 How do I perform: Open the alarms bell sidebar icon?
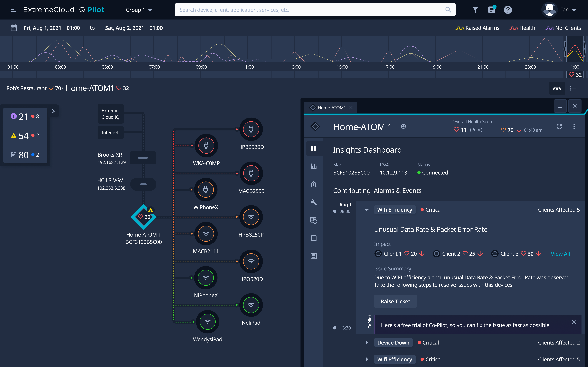313,185
